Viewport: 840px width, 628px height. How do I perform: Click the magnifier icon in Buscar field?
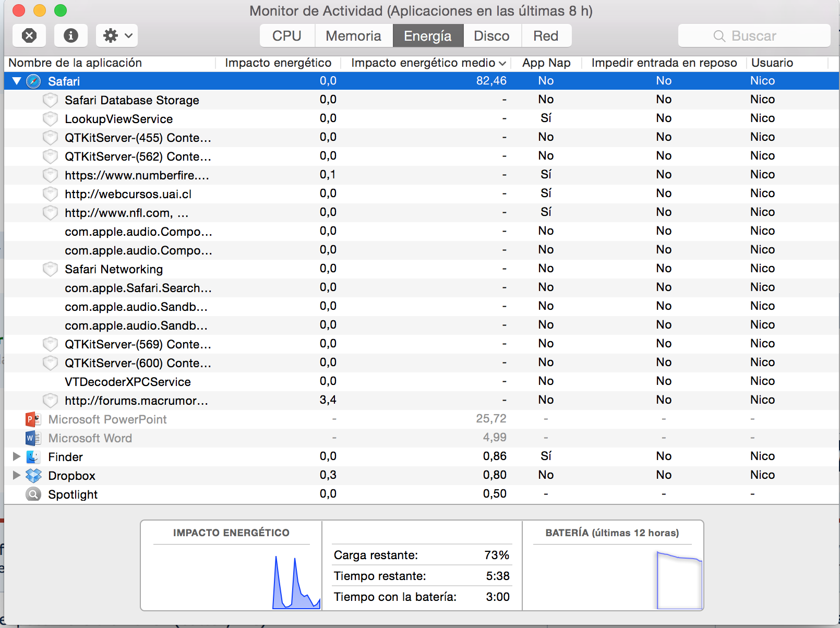pos(719,36)
